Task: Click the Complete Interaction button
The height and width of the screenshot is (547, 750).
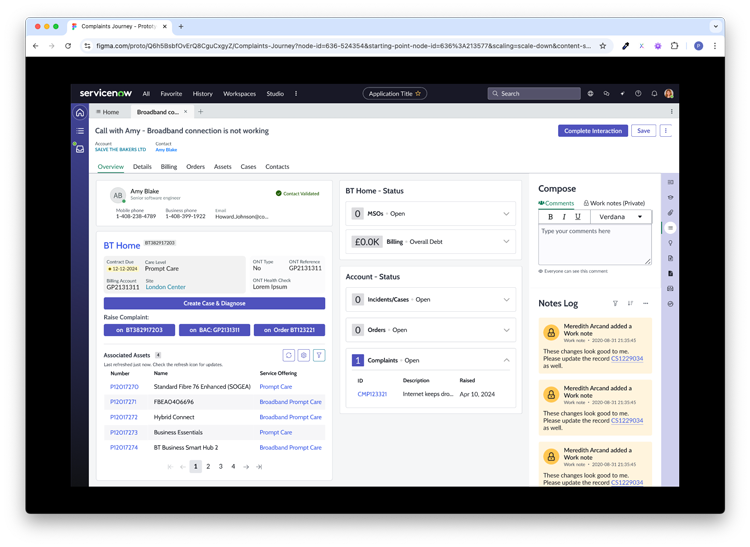Action: pos(593,131)
